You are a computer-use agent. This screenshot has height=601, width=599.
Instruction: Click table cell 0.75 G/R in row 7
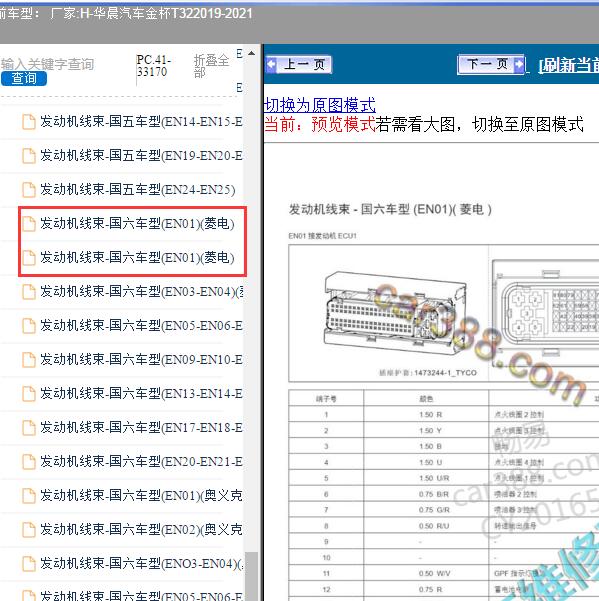[434, 510]
